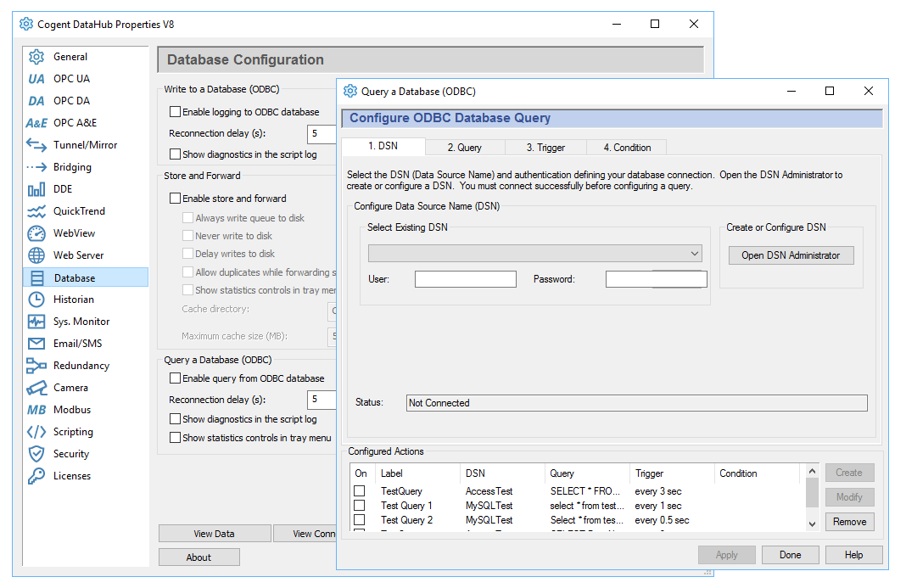
Task: Click the Done button
Action: 790,554
